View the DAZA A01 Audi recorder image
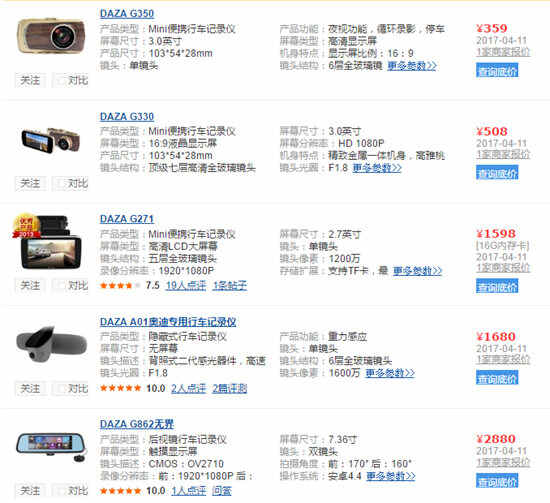The image size is (550, 503). pos(51,344)
